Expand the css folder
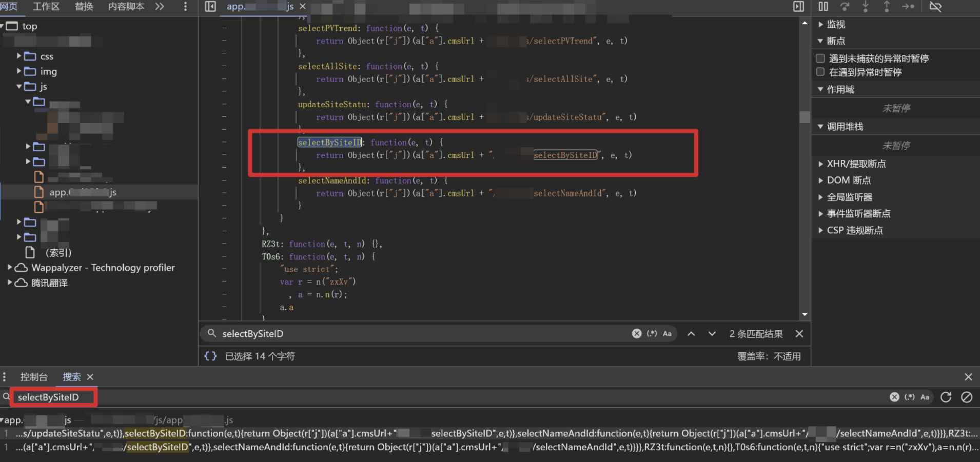980x462 pixels. (19, 56)
